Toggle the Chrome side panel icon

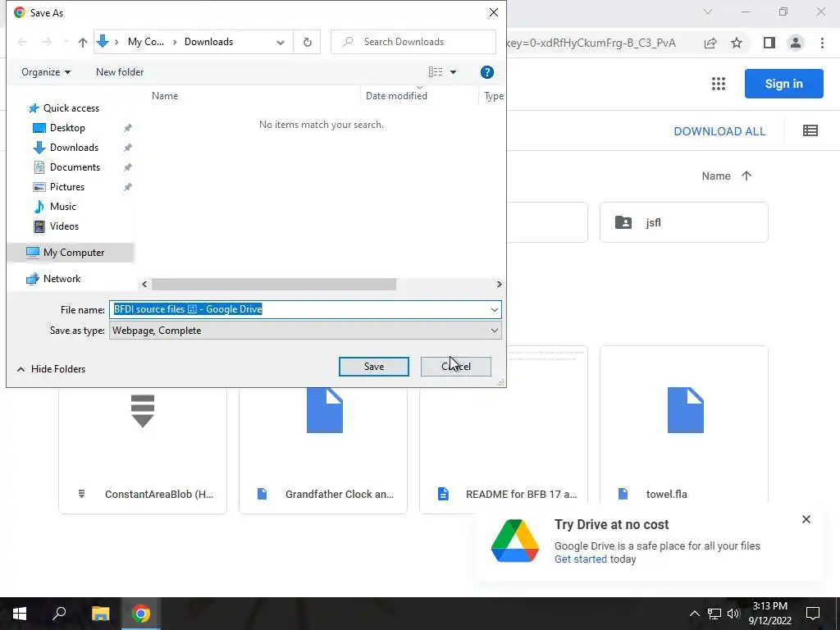(x=769, y=43)
